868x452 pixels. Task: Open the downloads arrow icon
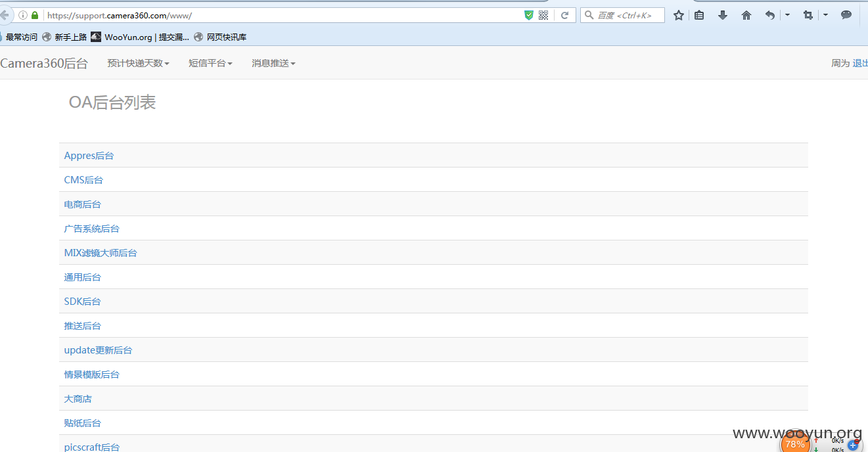[723, 15]
